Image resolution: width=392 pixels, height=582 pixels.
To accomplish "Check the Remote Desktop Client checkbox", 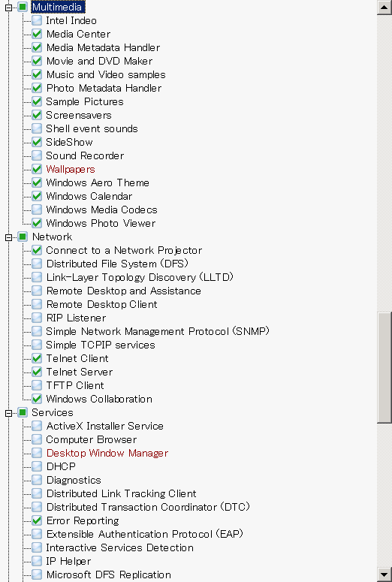I will click(37, 304).
